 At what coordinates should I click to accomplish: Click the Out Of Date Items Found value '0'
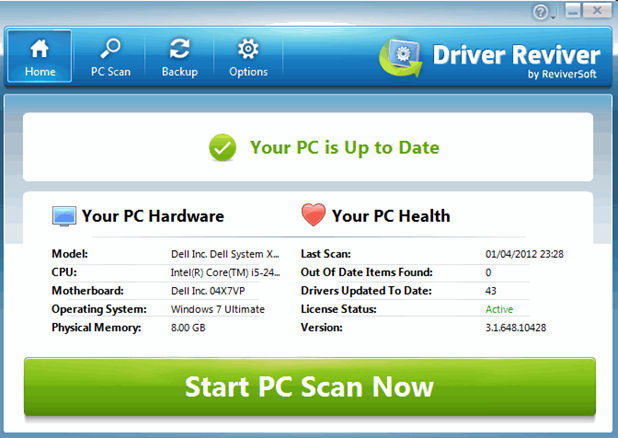488,272
